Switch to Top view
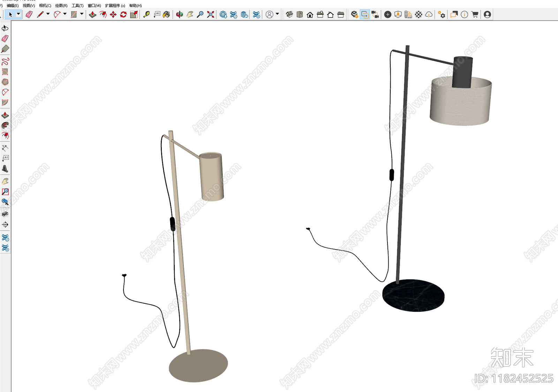Viewport: 558px width, 392px height. pyautogui.click(x=300, y=14)
